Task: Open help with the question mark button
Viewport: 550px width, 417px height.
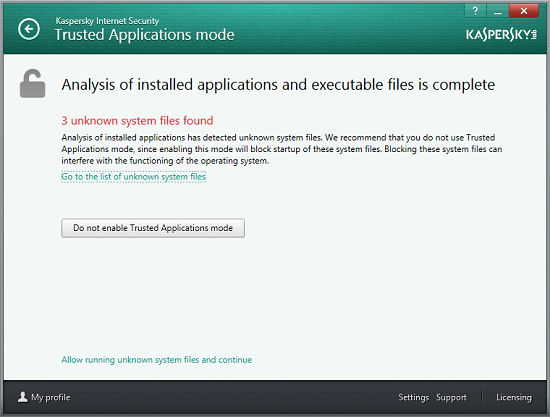Action: [475, 11]
